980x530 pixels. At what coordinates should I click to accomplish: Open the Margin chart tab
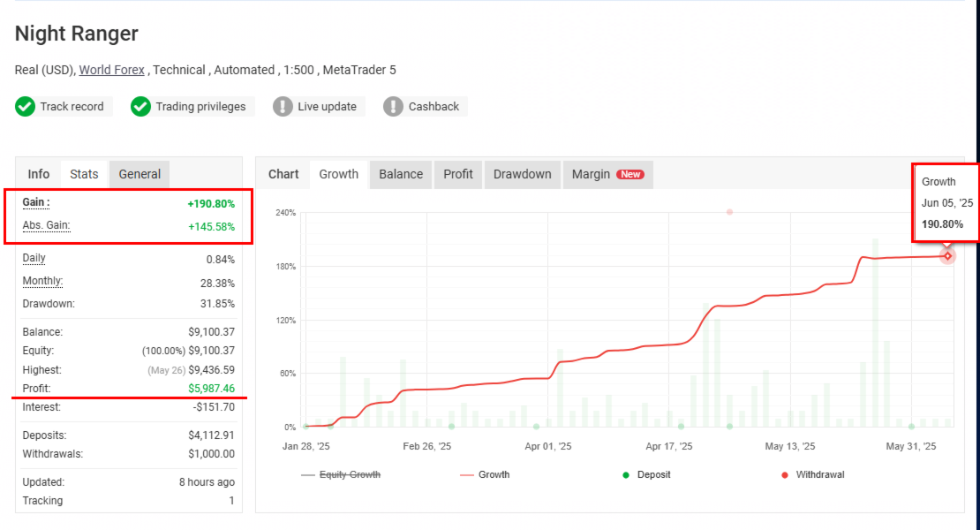[x=607, y=174]
